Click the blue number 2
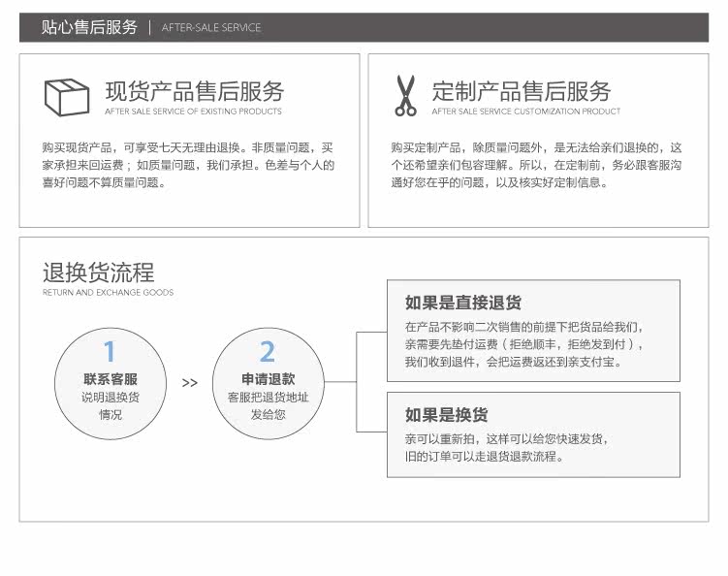 point(268,351)
